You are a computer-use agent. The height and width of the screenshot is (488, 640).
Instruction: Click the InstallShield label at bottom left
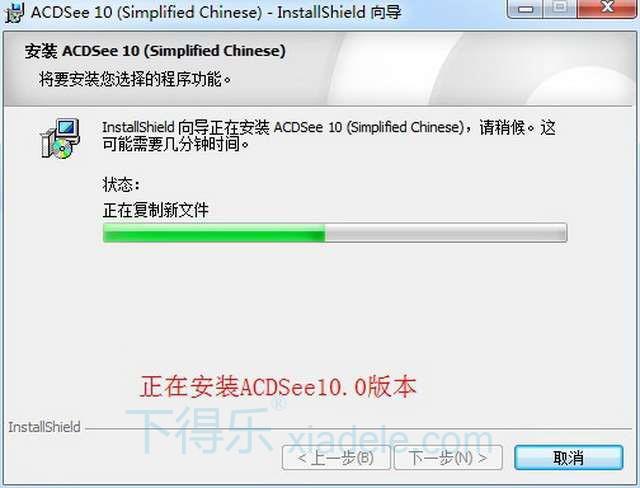pyautogui.click(x=44, y=427)
